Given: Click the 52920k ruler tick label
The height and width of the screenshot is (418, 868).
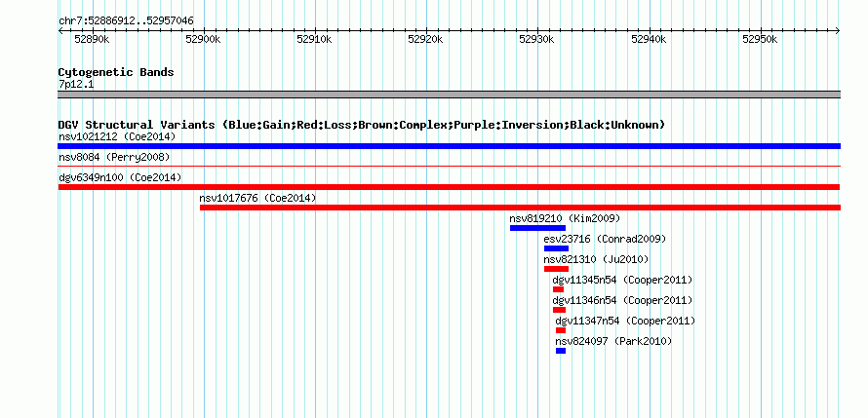Looking at the screenshot, I should click(426, 39).
